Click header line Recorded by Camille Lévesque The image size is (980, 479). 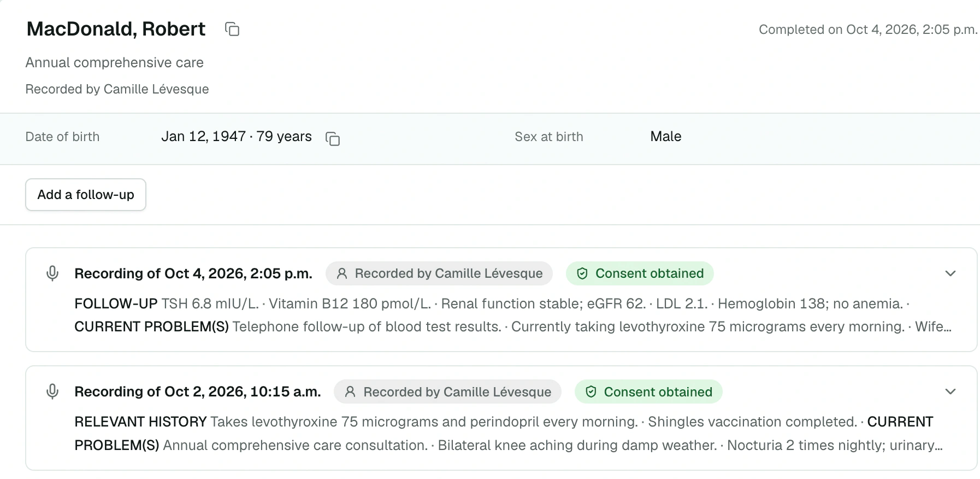point(117,89)
